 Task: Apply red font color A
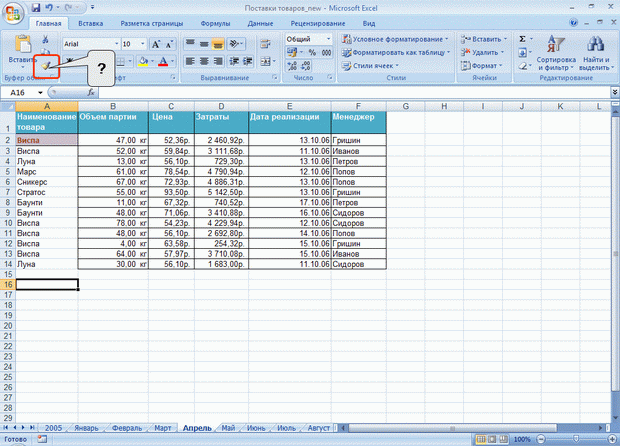click(x=163, y=61)
